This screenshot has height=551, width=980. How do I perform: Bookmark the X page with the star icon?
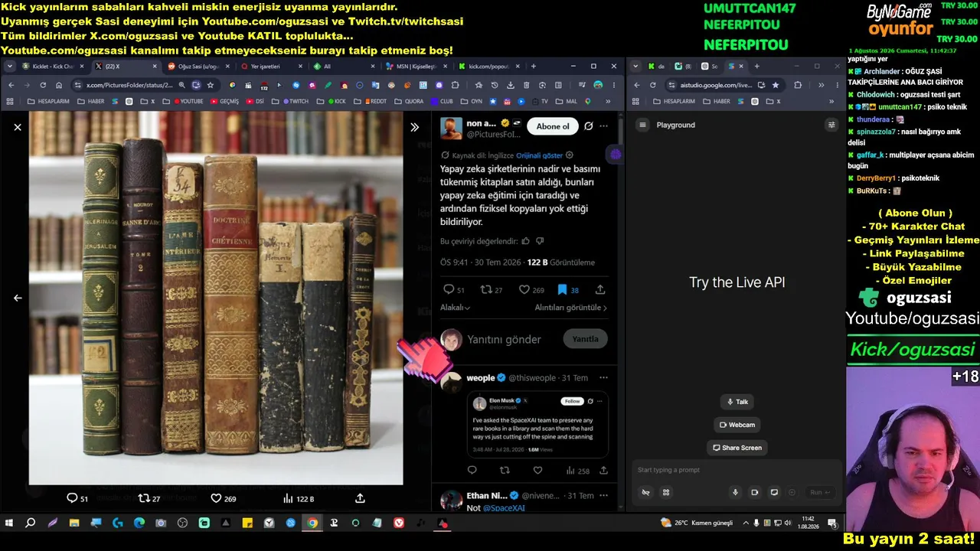(211, 85)
